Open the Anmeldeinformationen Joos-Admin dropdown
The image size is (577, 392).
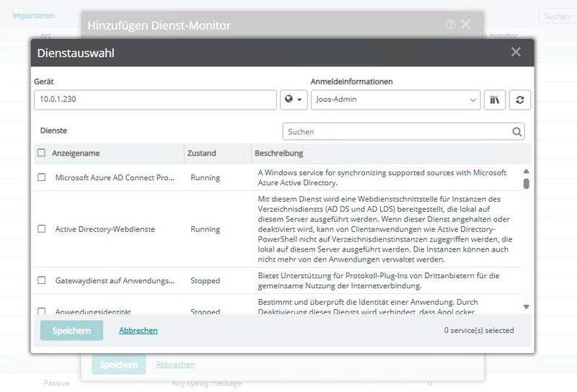click(x=395, y=99)
